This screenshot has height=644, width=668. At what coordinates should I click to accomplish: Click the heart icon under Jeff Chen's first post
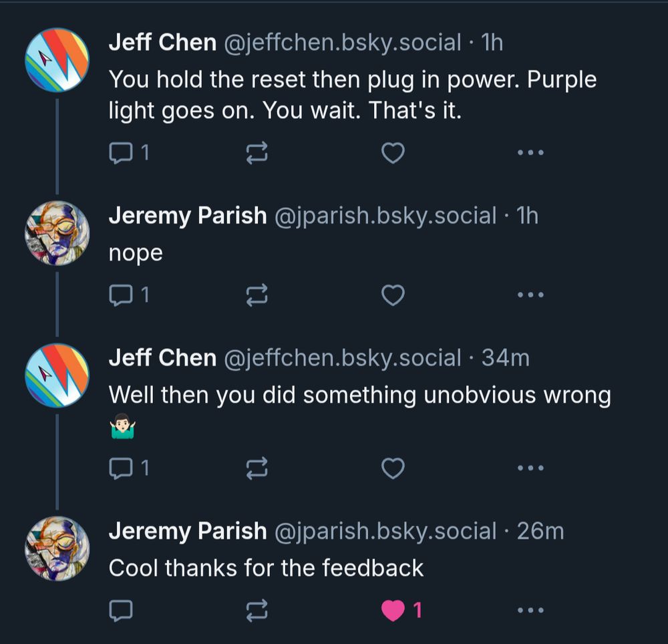tap(393, 152)
